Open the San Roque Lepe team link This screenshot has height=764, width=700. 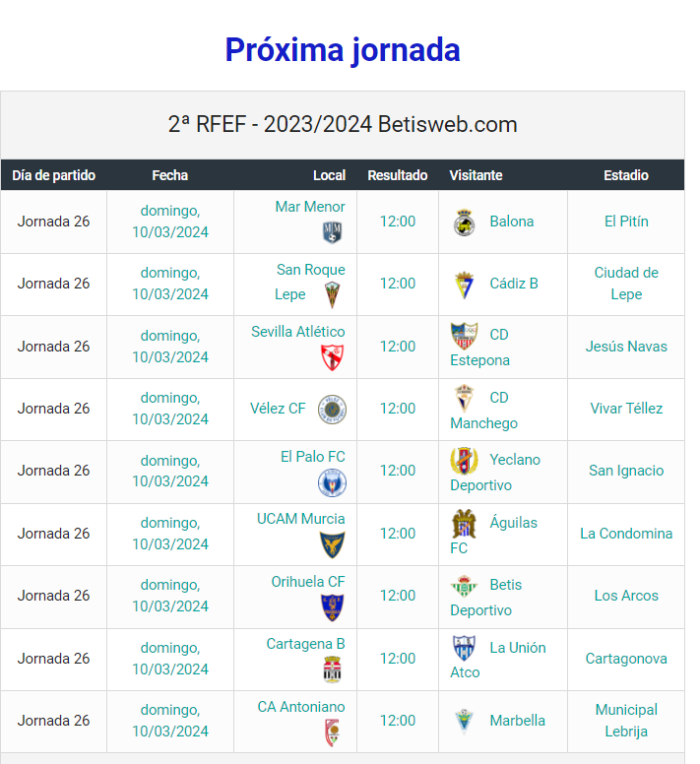point(310,283)
